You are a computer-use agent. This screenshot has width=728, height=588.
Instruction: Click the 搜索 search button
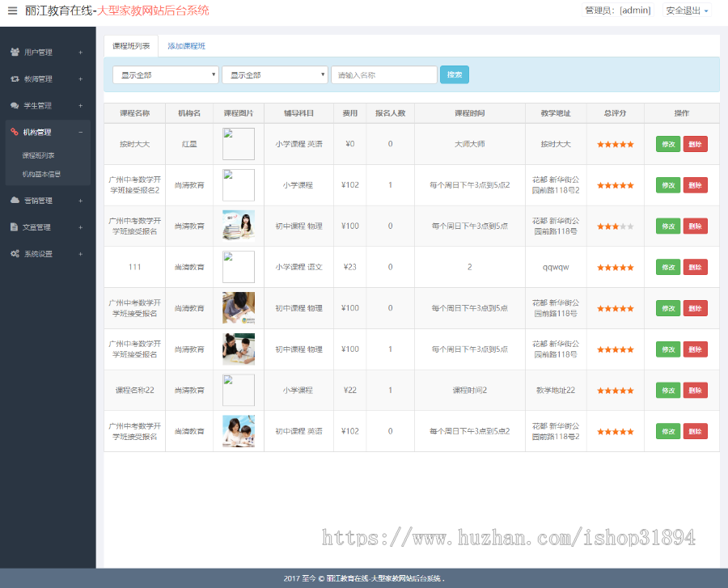454,74
